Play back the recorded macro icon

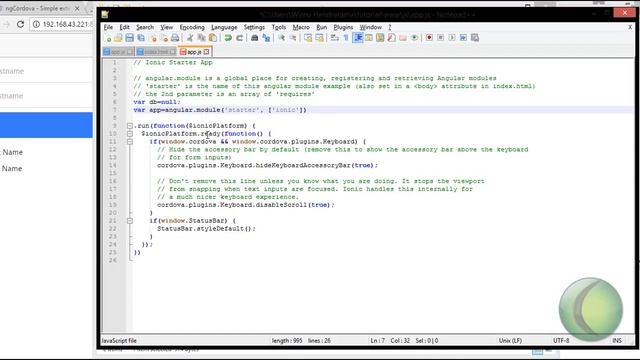(x=452, y=38)
